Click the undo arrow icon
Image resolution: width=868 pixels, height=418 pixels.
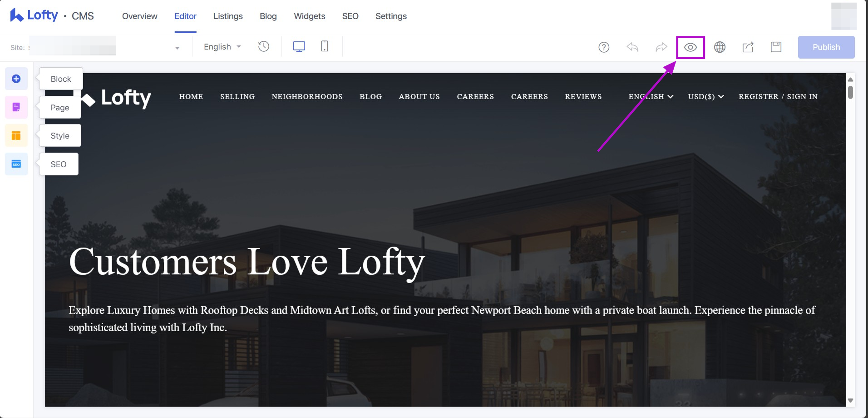coord(632,47)
